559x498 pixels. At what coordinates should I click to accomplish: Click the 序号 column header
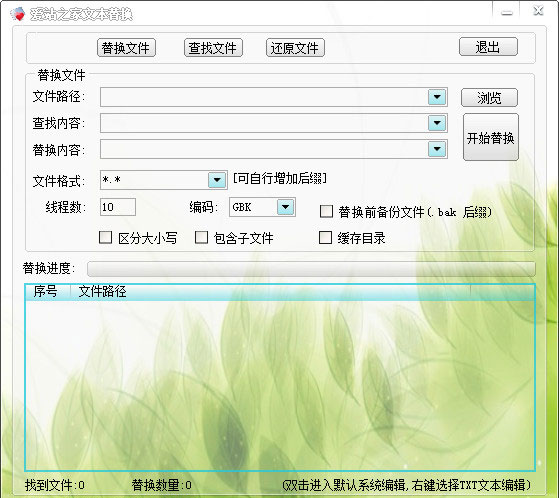pos(46,292)
